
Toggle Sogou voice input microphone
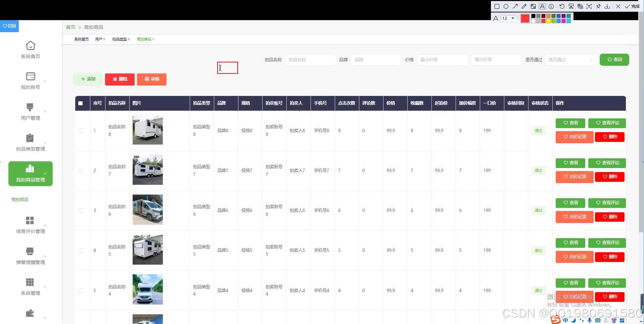[x=590, y=320]
